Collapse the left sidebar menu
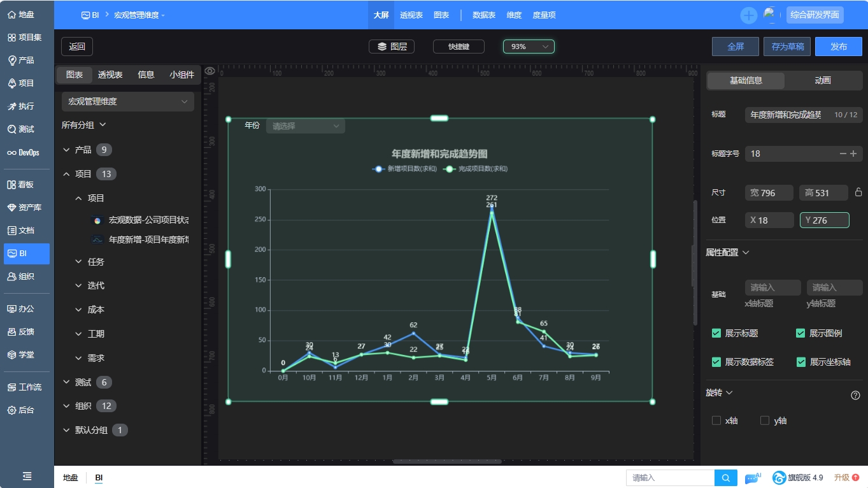The image size is (868, 488). click(x=27, y=476)
